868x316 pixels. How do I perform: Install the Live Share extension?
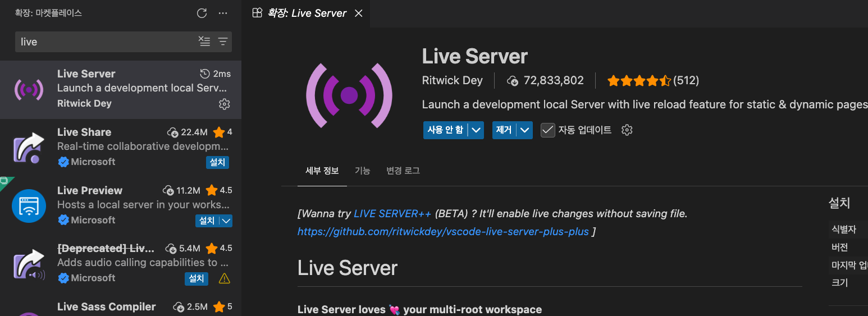(217, 162)
